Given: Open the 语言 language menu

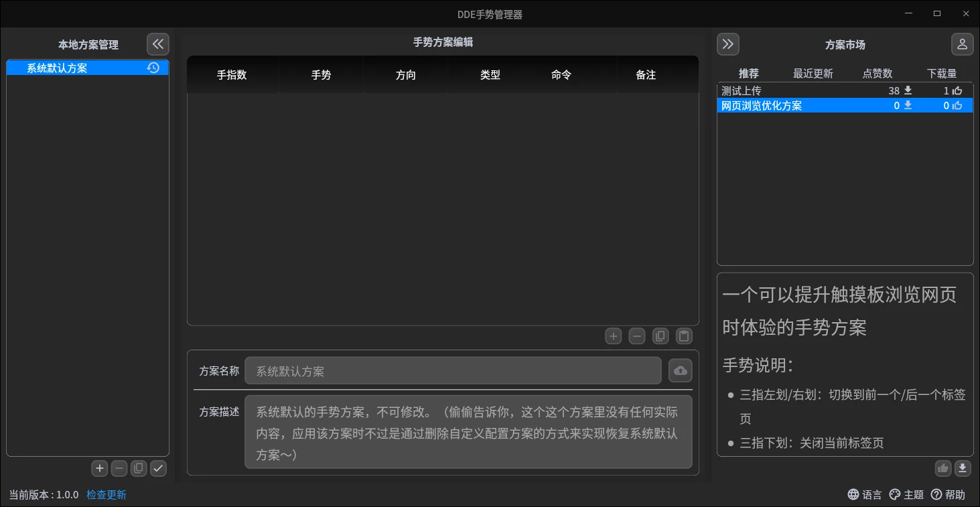Looking at the screenshot, I should pyautogui.click(x=865, y=495).
